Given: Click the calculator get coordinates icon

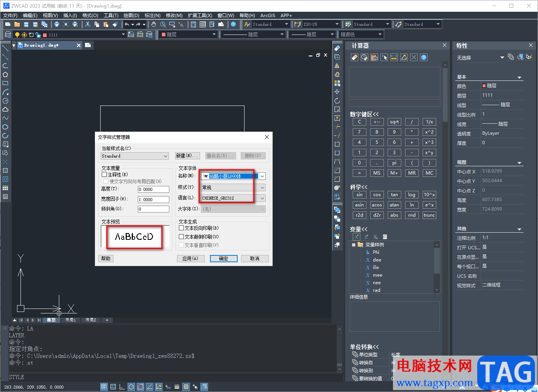Looking at the screenshot, I should coord(384,57).
